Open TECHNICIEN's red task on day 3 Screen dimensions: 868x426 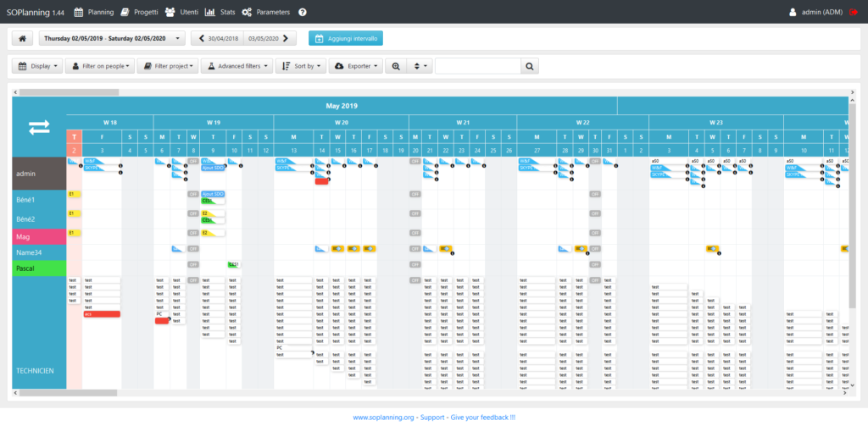(x=102, y=314)
